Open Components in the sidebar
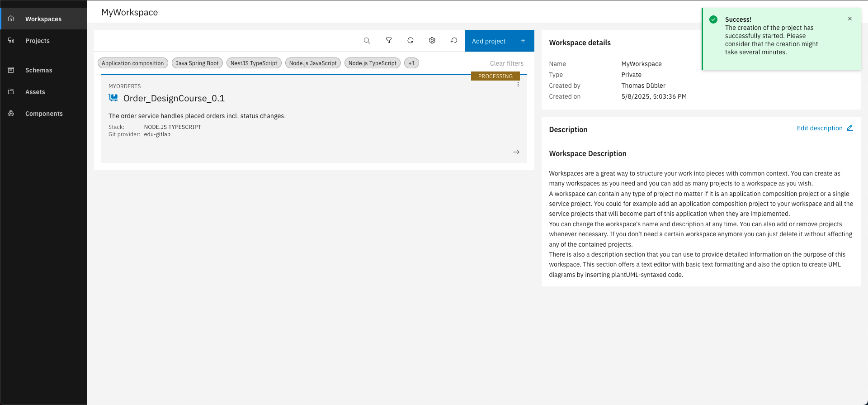 coord(43,114)
